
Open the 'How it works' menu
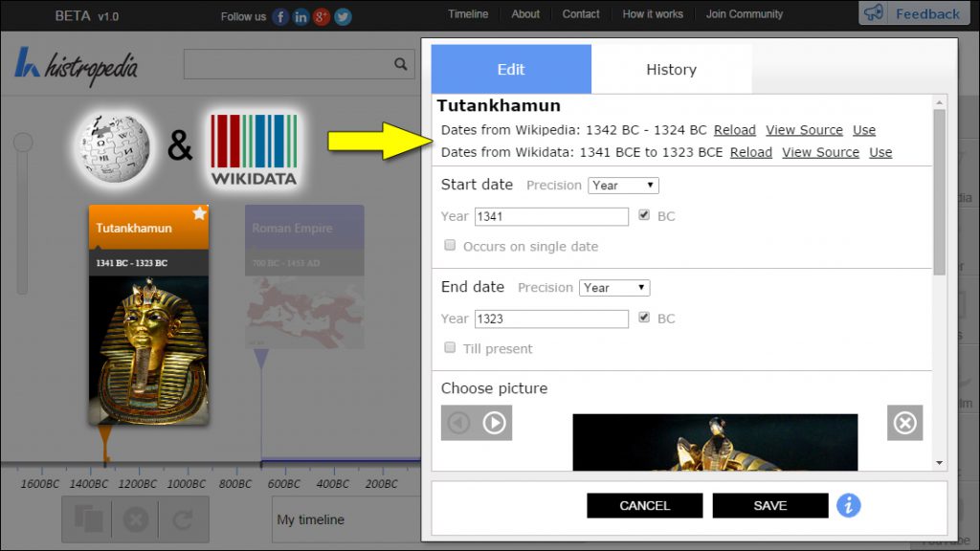[653, 13]
